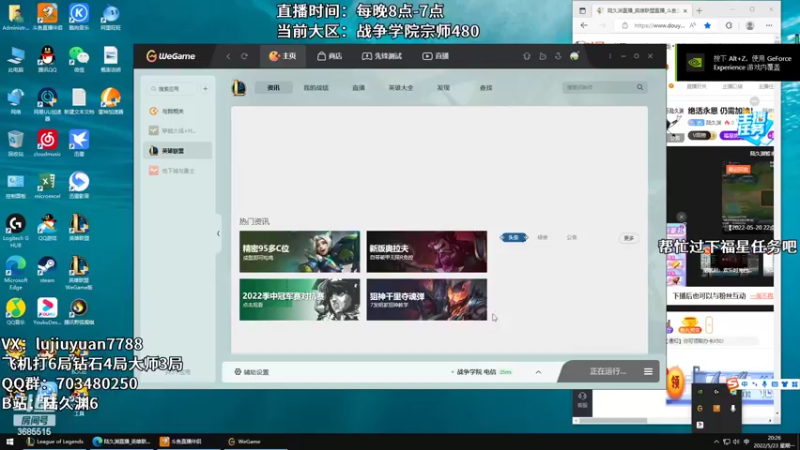Open the 微信 desktop icon
Viewport: 800px width, 450px height.
79,59
